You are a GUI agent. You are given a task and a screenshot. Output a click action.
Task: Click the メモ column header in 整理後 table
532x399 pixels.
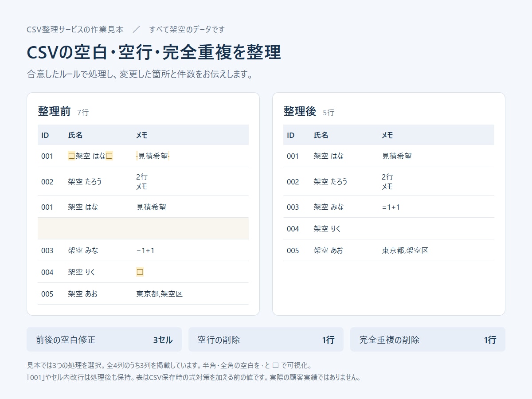387,135
